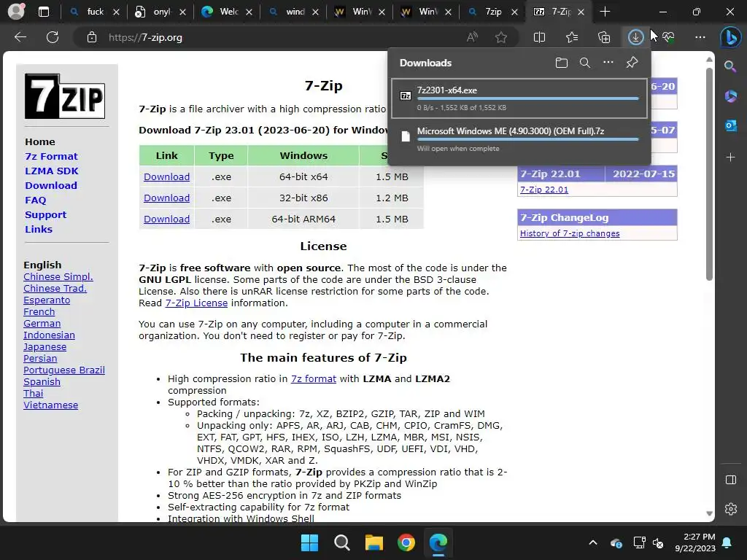View site information lock icon
The image size is (747, 560).
tap(92, 37)
